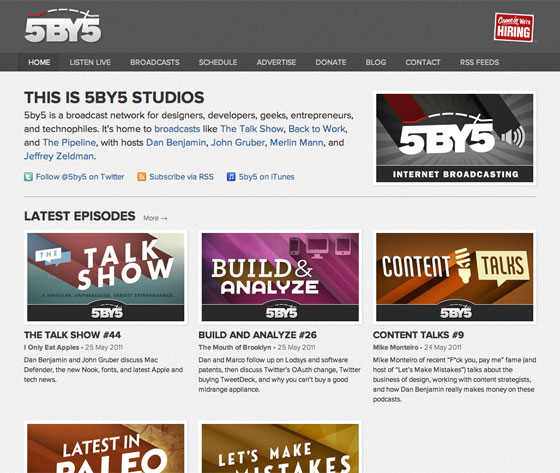Open episode title The Talk Show #44
This screenshot has width=560, height=473.
click(x=72, y=335)
